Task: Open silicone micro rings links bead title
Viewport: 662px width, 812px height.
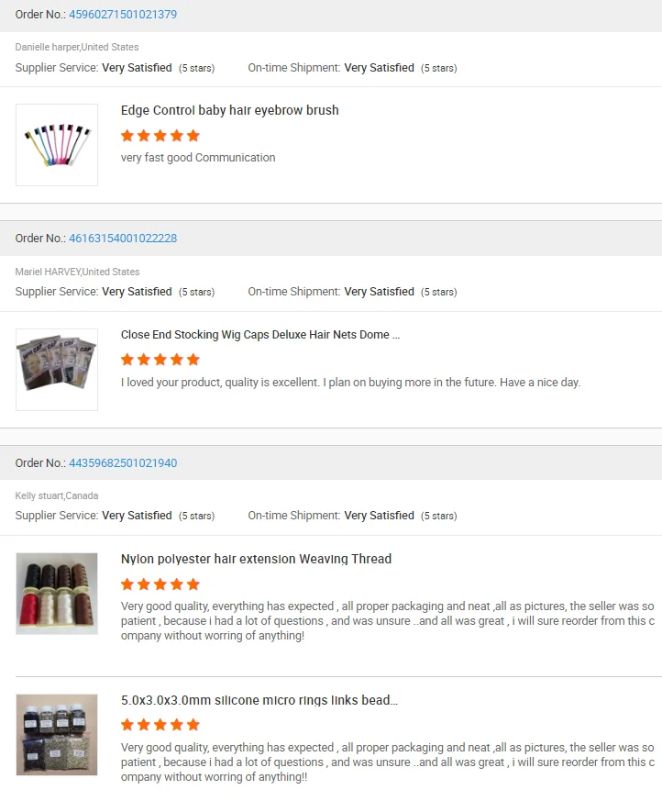Action: [x=259, y=700]
